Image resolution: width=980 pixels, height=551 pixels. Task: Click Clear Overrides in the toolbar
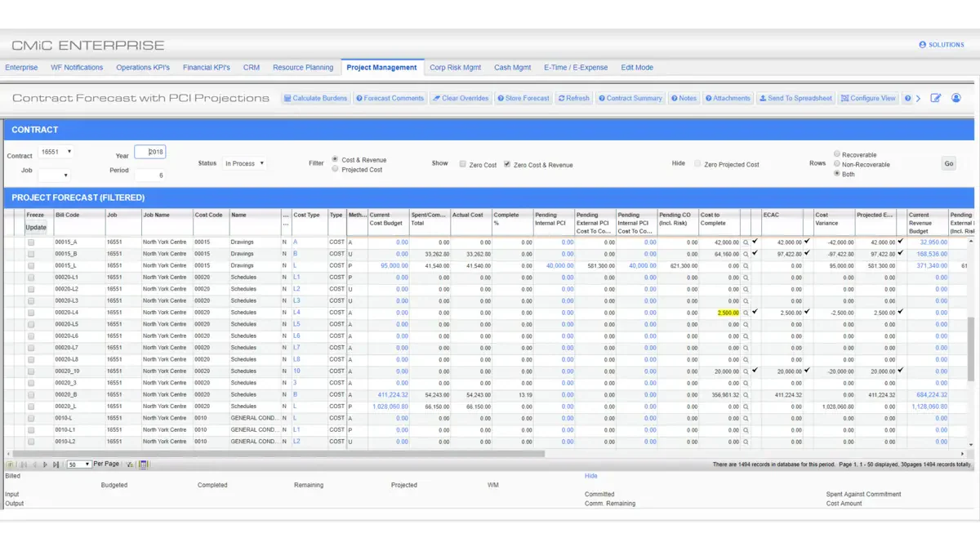461,98
